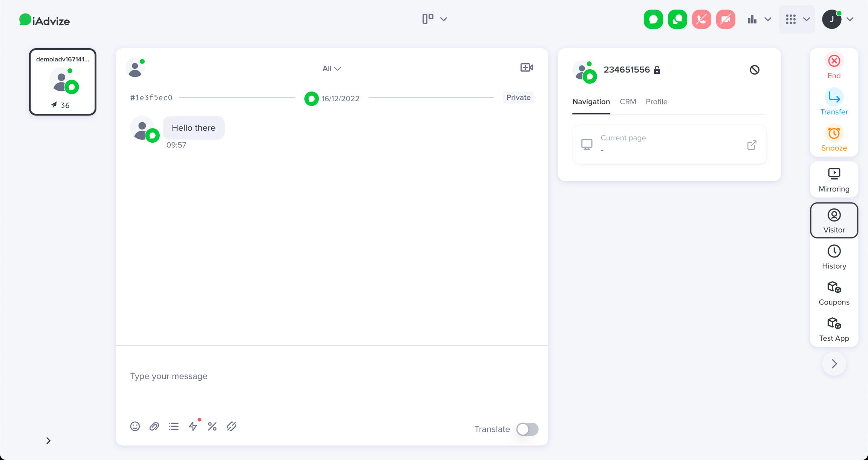Screen dimensions: 868x460
Task: Transfer the conversation
Action: 834,102
